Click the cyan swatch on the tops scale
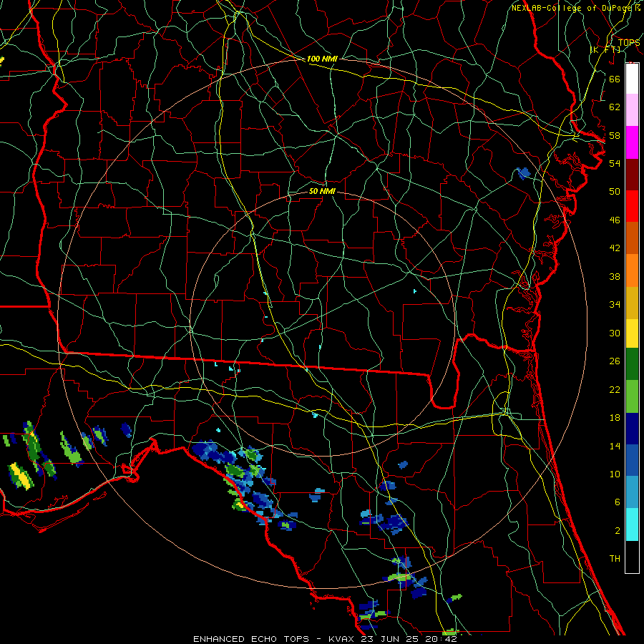Screen dimensions: 644x644 (x=632, y=525)
